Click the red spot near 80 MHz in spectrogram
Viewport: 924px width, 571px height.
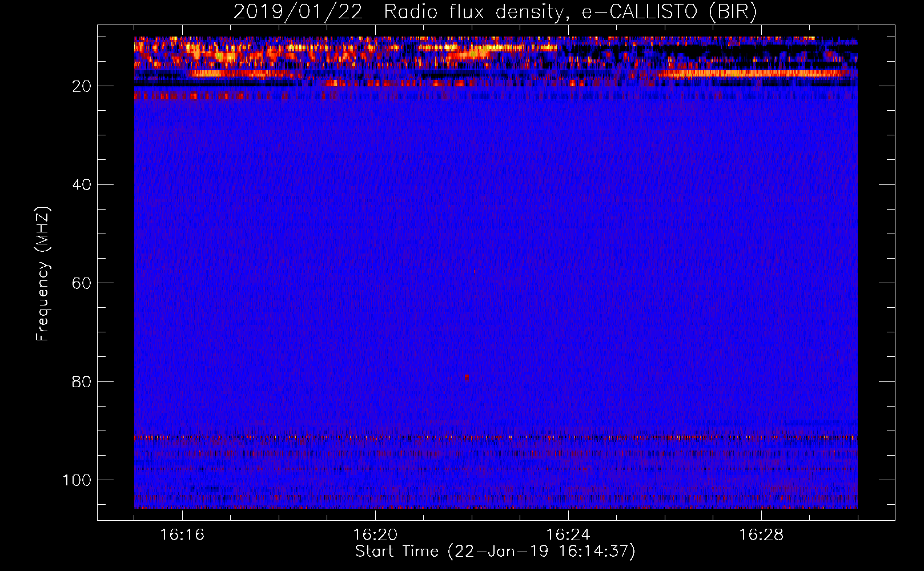pyautogui.click(x=467, y=377)
